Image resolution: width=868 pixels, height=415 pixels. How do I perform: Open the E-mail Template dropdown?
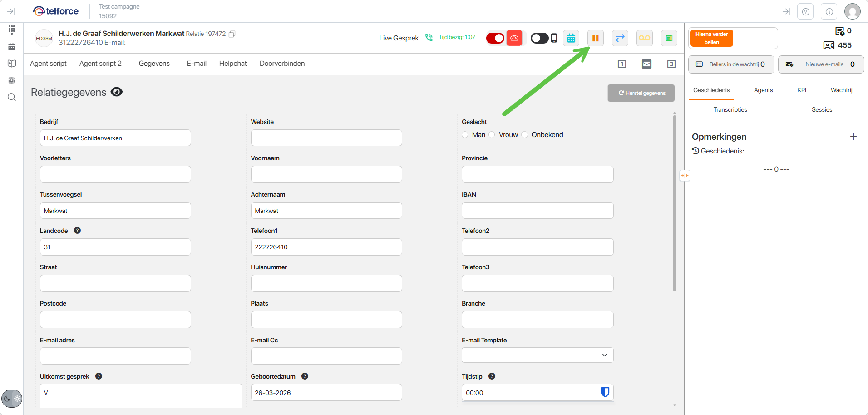click(x=537, y=355)
